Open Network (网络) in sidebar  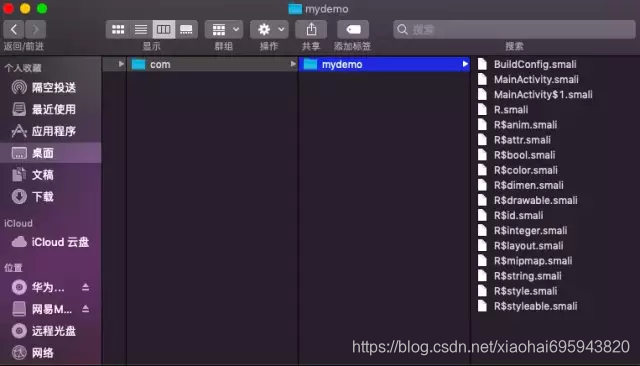[x=51, y=353]
